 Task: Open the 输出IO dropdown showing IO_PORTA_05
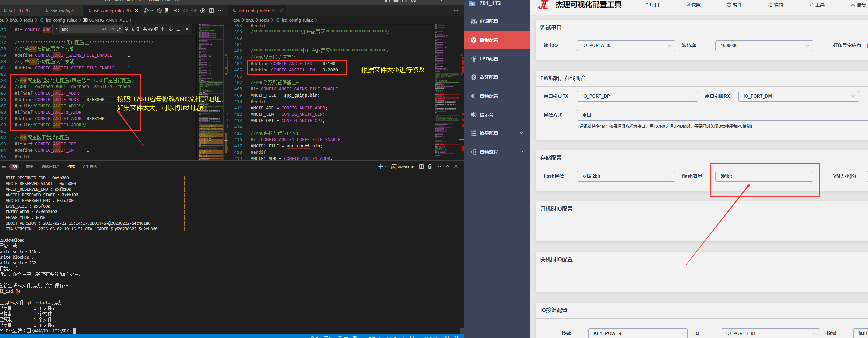pos(626,45)
